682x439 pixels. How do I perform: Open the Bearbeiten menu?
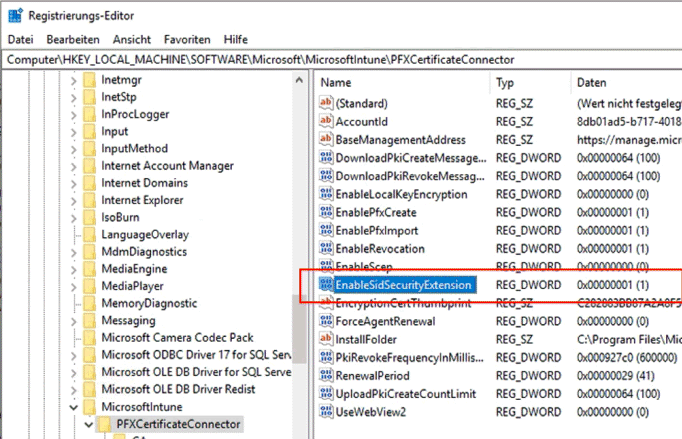click(73, 40)
